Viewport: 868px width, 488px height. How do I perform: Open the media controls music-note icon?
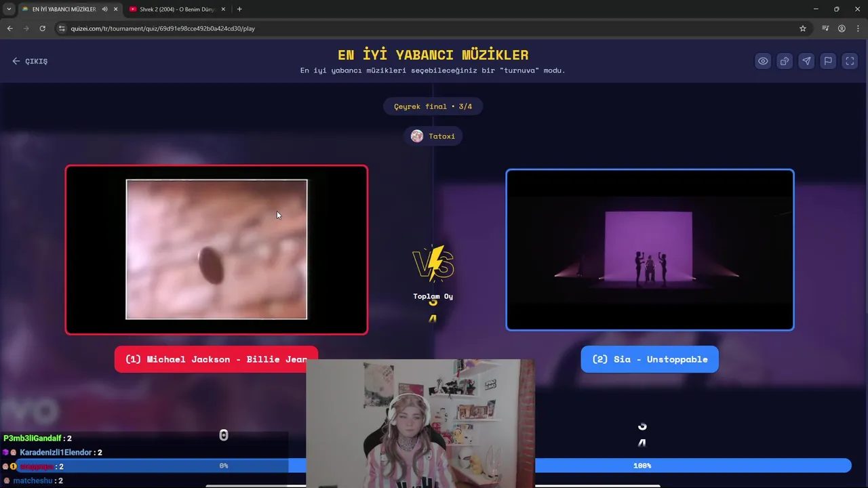825,28
